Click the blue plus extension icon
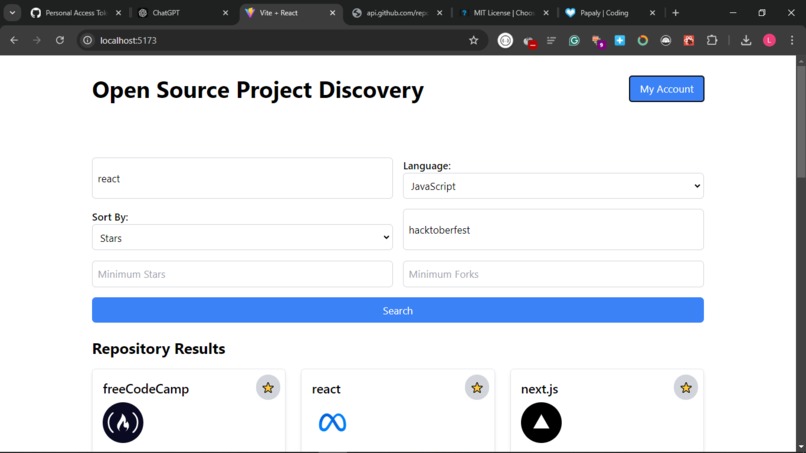 point(620,40)
